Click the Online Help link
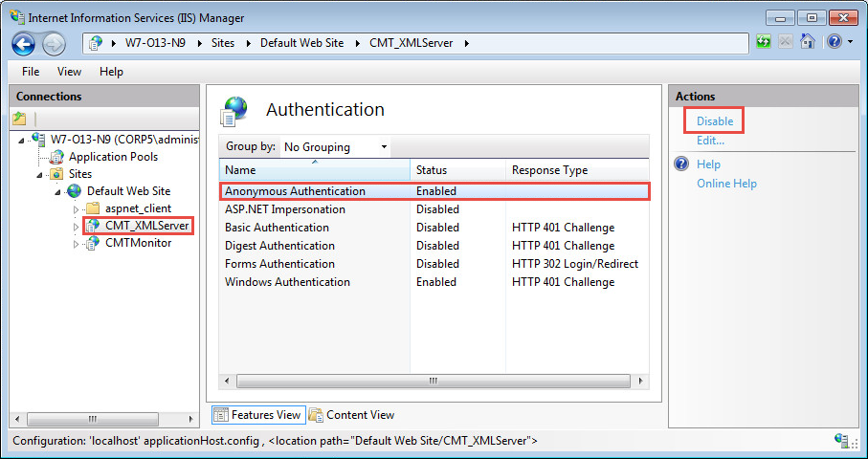Viewport: 868px width, 459px height. 726,184
